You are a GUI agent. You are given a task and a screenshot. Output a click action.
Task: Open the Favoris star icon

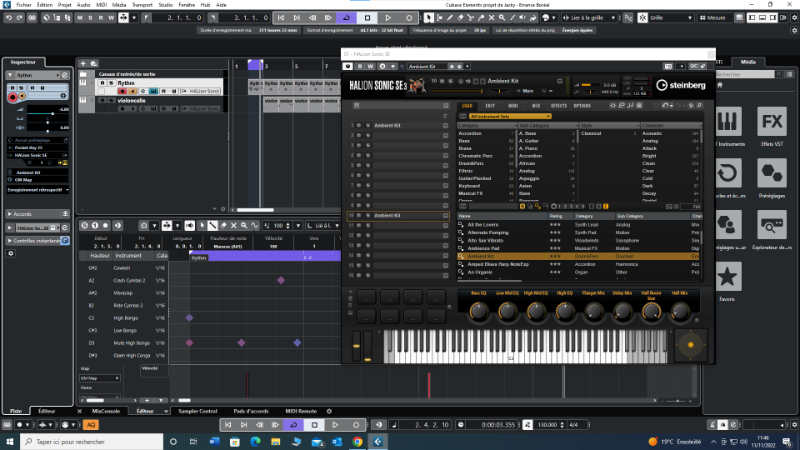tap(727, 277)
